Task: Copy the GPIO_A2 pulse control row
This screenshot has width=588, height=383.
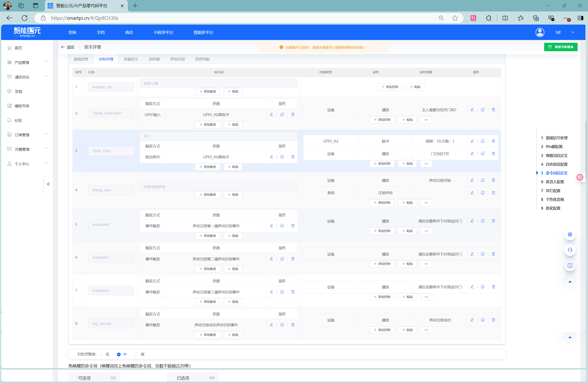Action: click(483, 141)
